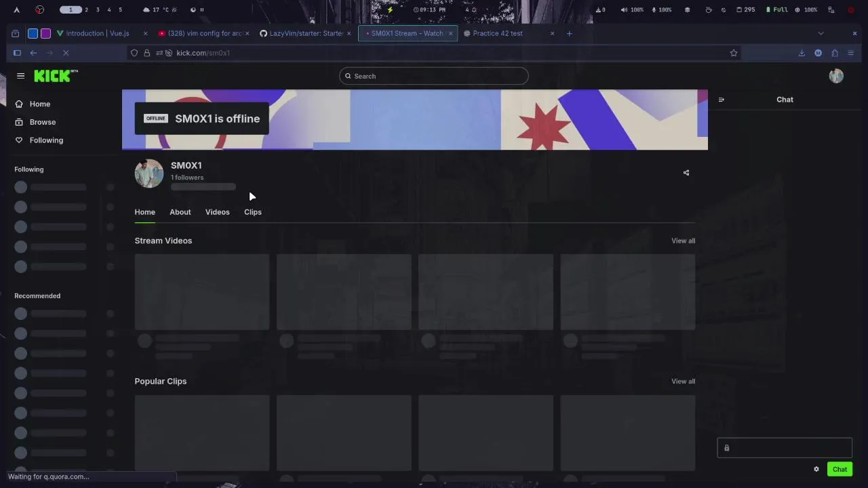This screenshot has height=488, width=868.
Task: Click the speaker volume 100% indicator
Action: tap(632, 9)
